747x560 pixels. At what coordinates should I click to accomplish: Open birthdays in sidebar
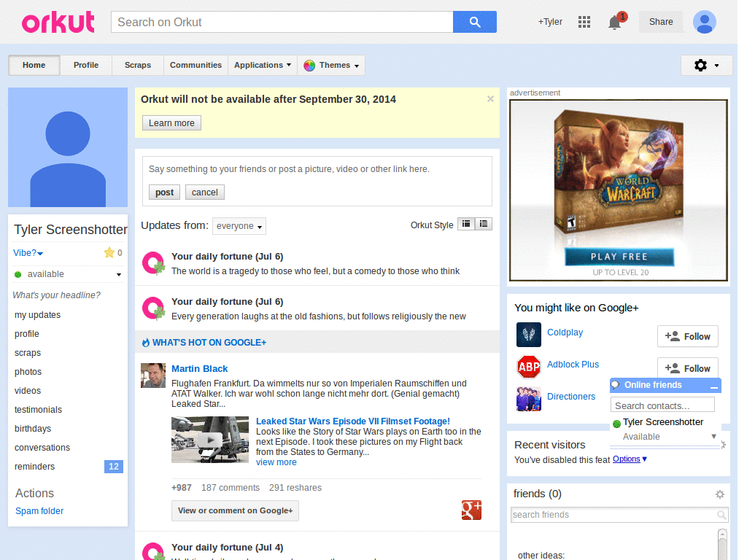(33, 429)
